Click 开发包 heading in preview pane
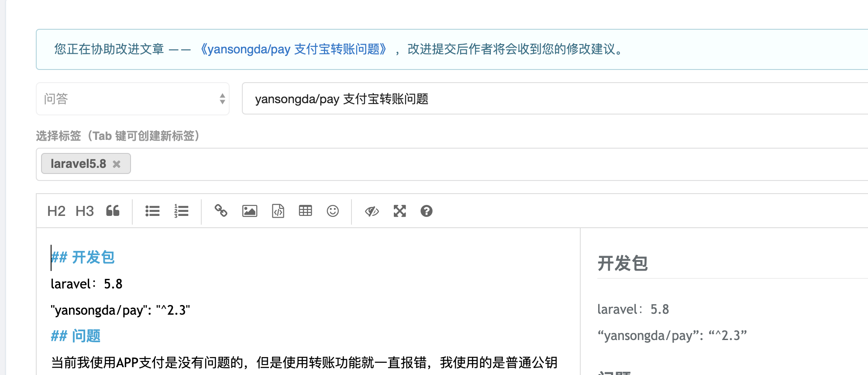Image resolution: width=868 pixels, height=375 pixels. point(623,264)
